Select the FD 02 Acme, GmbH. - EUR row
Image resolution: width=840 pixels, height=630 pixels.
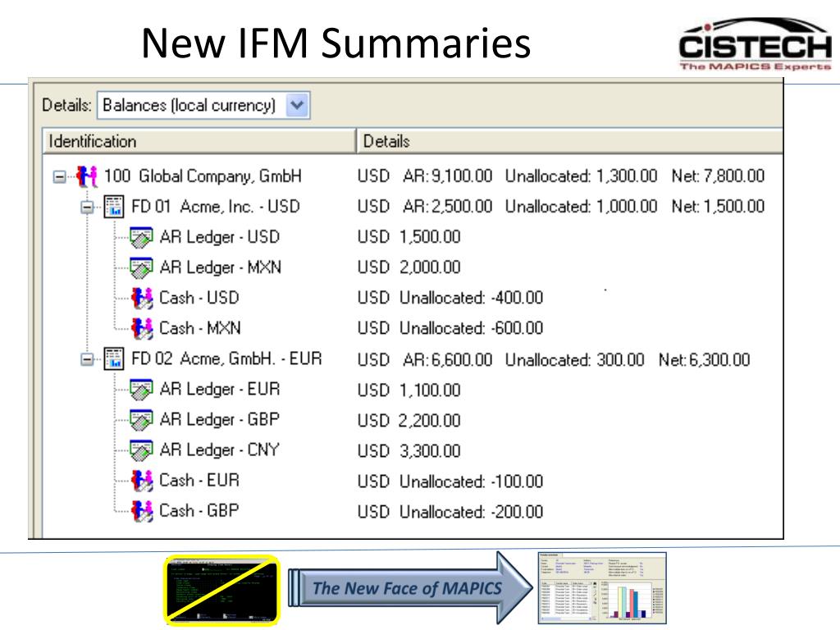[413, 359]
